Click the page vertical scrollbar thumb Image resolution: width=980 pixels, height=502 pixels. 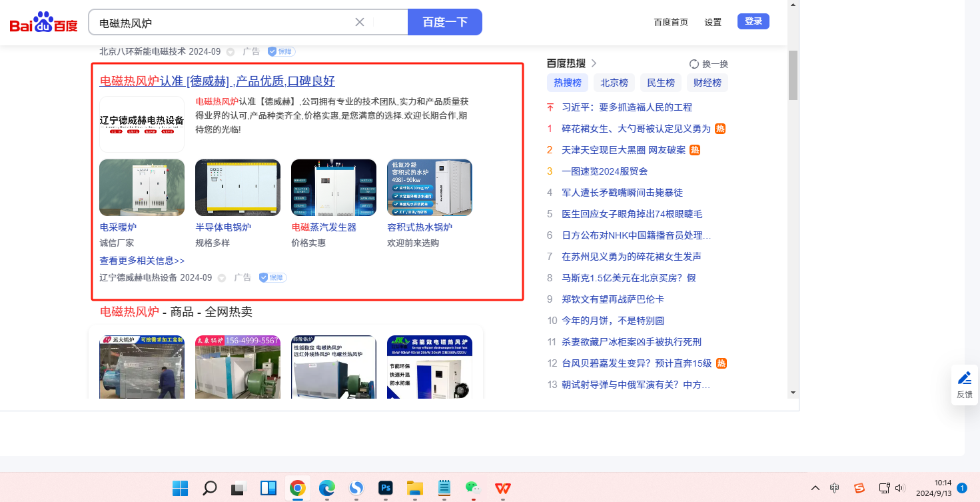click(792, 75)
